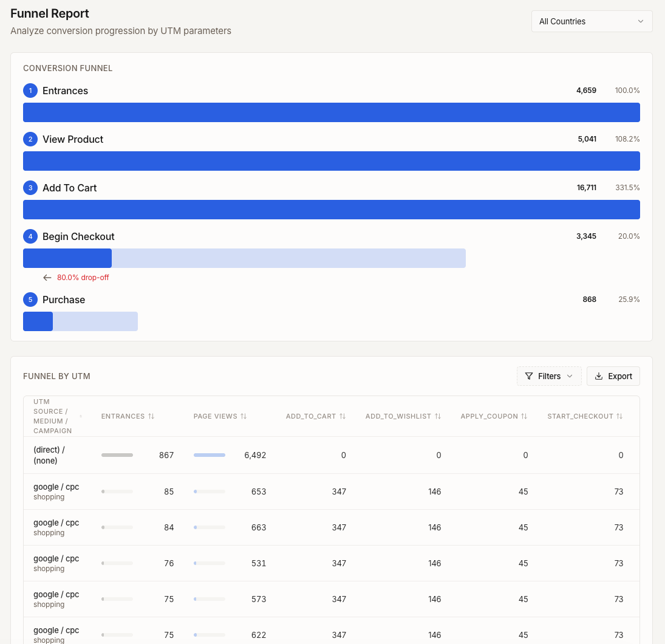Click the Export button
The width and height of the screenshot is (665, 644).
click(x=613, y=376)
